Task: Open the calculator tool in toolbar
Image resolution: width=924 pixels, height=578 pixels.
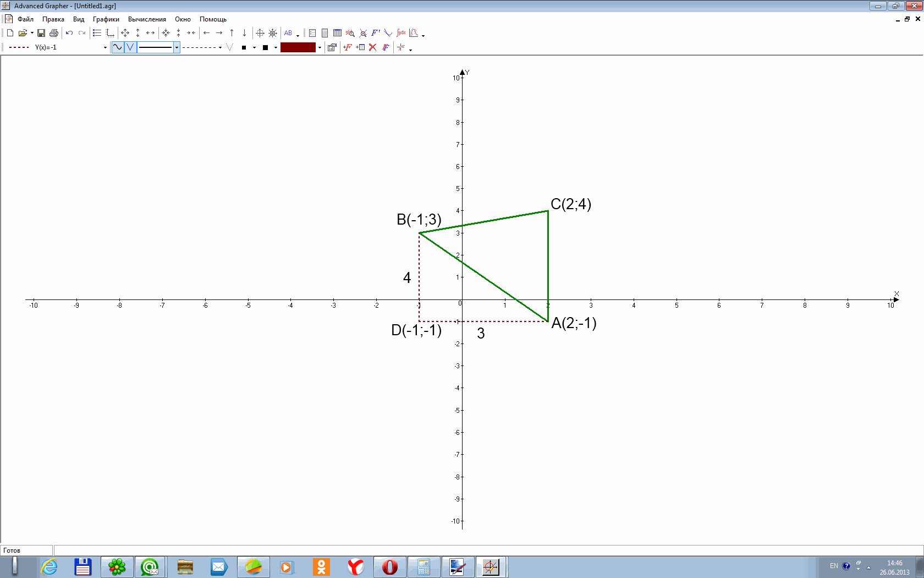Action: coord(324,33)
